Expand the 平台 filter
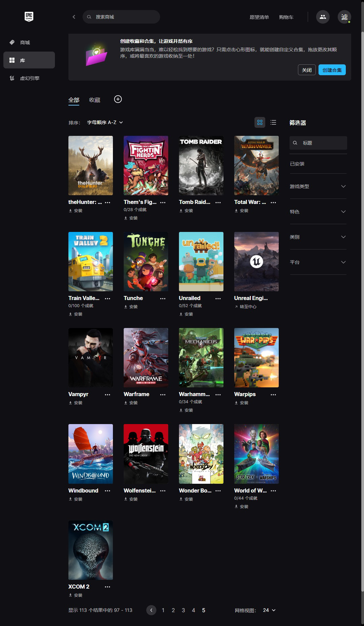 [x=318, y=262]
